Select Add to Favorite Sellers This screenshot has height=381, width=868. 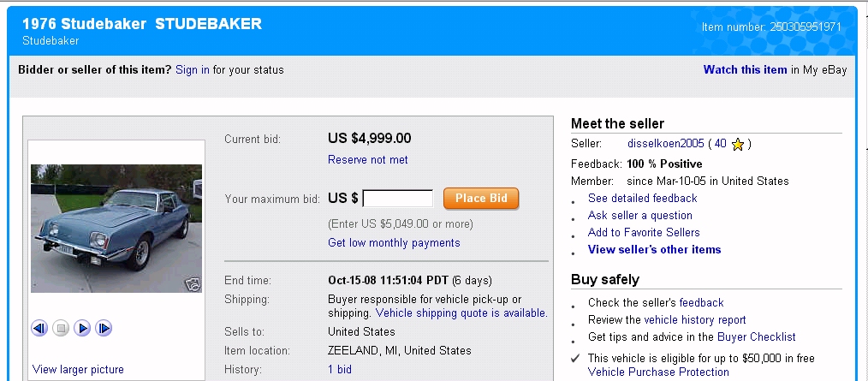(x=644, y=232)
